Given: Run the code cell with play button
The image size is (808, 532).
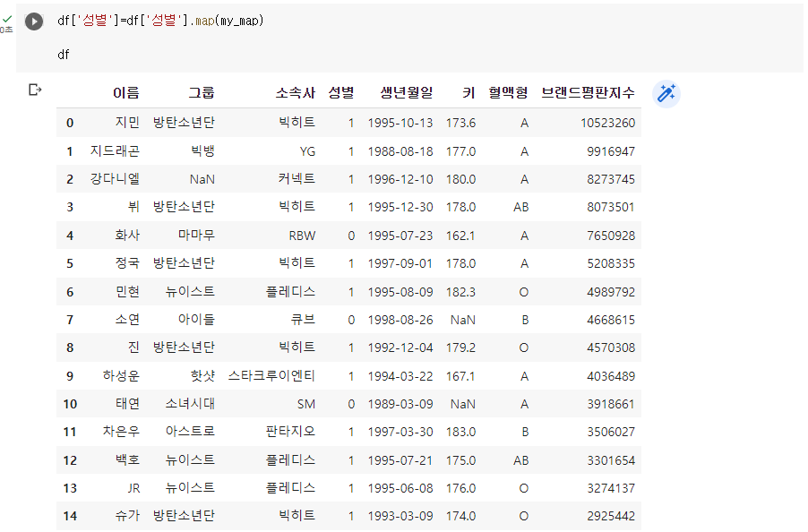Looking at the screenshot, I should click(x=34, y=21).
